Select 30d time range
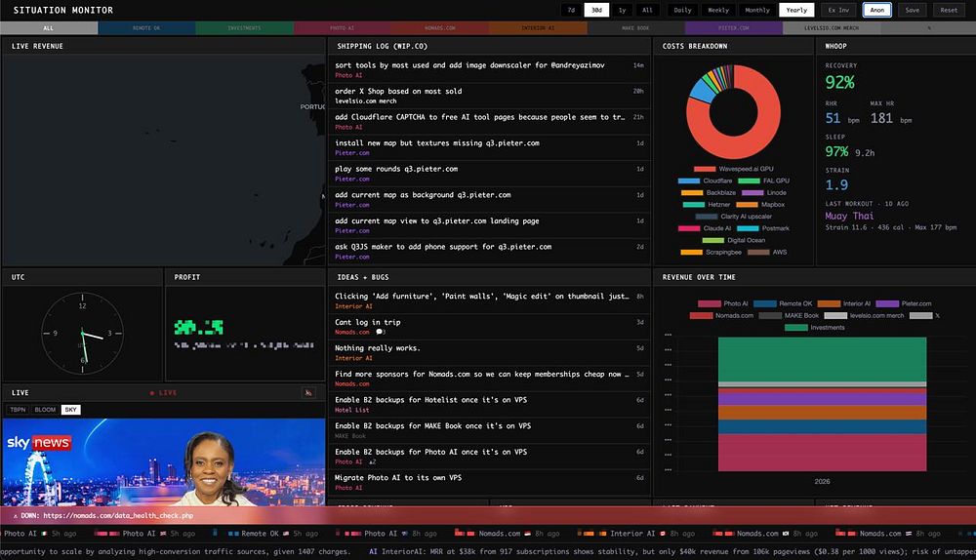The image size is (976, 560). pyautogui.click(x=596, y=10)
